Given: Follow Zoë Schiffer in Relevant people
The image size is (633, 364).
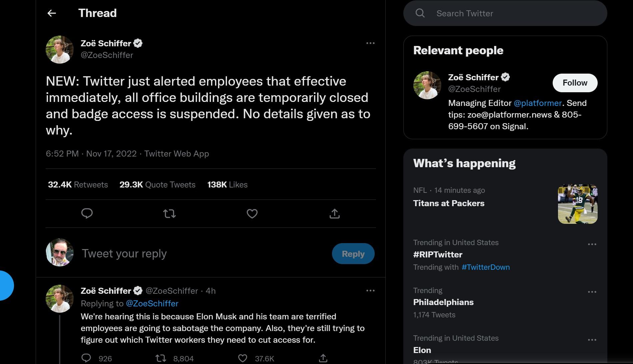Looking at the screenshot, I should 575,83.
